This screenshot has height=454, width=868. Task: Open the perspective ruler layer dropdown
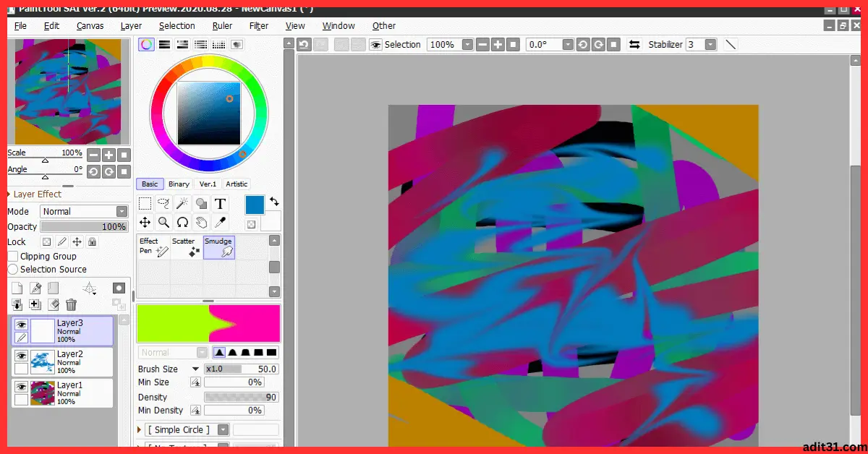click(x=89, y=288)
